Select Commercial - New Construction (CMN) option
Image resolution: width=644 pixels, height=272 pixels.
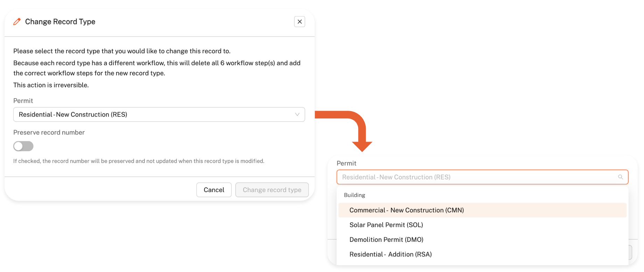(x=406, y=210)
